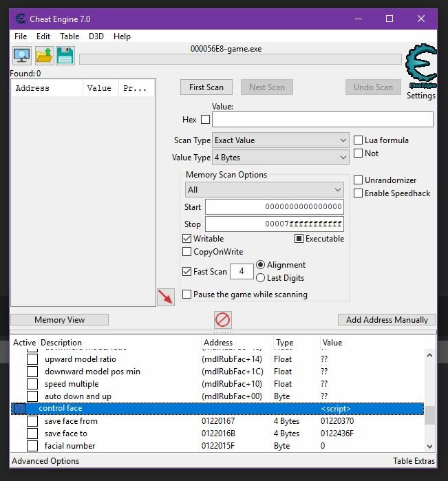The height and width of the screenshot is (481, 448).
Task: Select value 0122436F of save face to
Action: coord(337,434)
